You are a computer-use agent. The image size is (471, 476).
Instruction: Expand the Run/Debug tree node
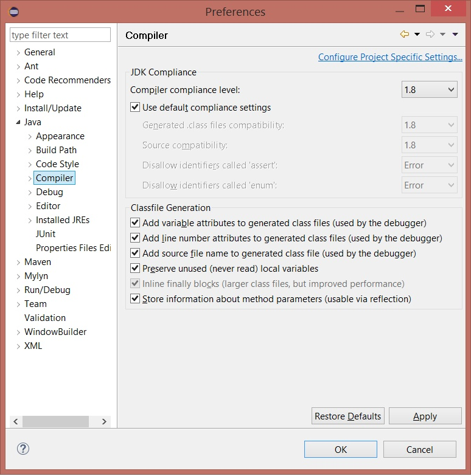pyautogui.click(x=18, y=290)
